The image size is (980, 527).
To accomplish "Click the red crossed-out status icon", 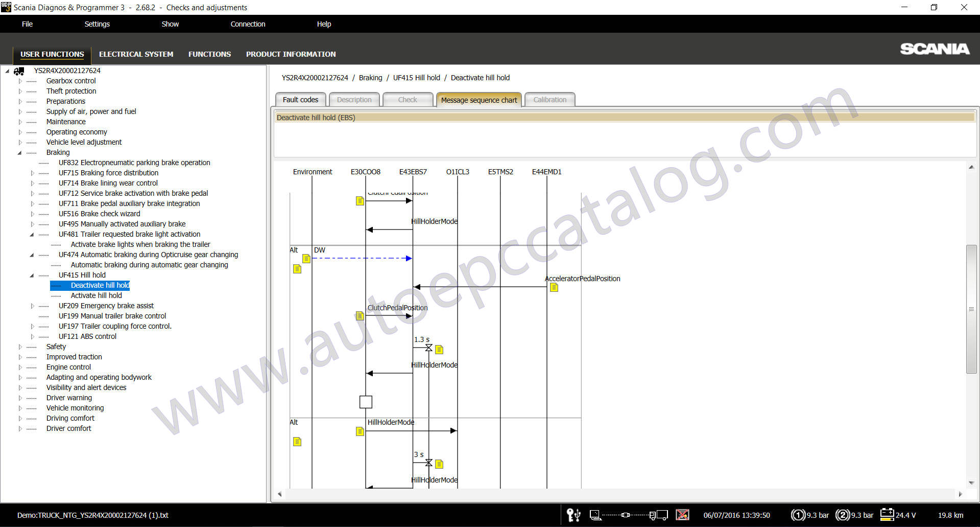I will coord(682,515).
